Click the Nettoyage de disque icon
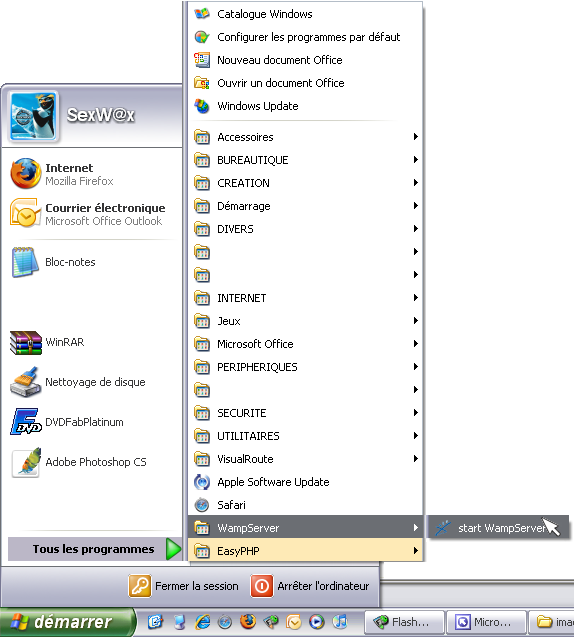This screenshot has width=574, height=637. coord(26,382)
